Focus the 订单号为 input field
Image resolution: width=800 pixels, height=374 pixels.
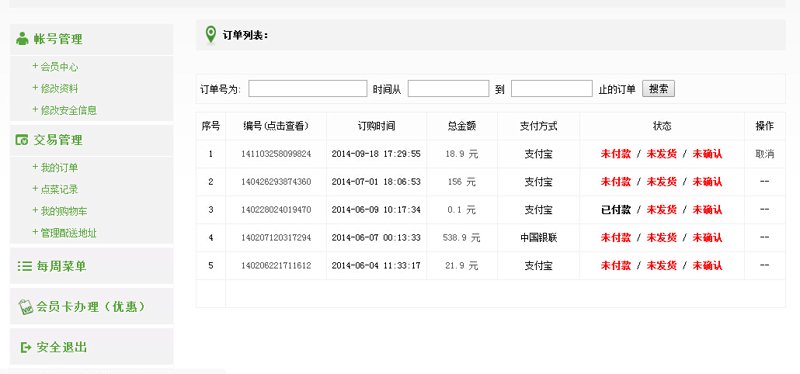point(308,89)
